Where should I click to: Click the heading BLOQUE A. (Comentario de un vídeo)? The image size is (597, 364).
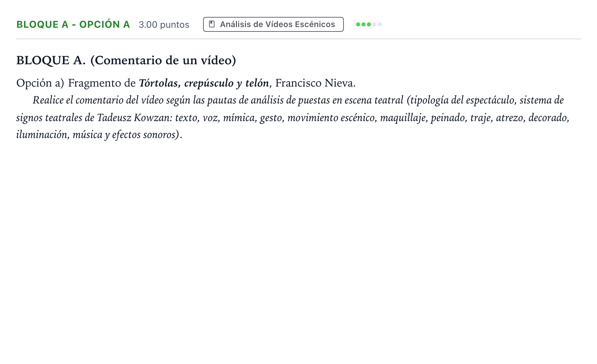tap(126, 60)
